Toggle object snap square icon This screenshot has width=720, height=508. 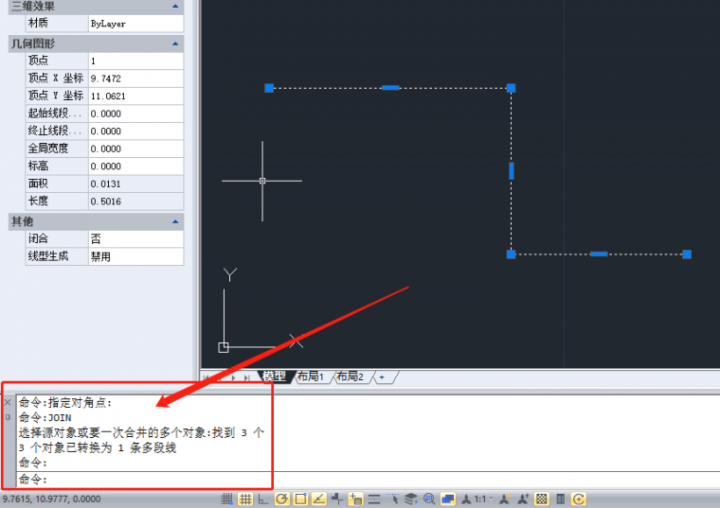[301, 499]
